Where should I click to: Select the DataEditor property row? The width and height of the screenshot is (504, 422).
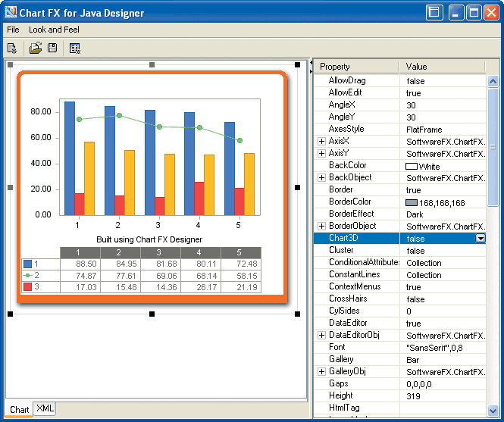coord(399,323)
